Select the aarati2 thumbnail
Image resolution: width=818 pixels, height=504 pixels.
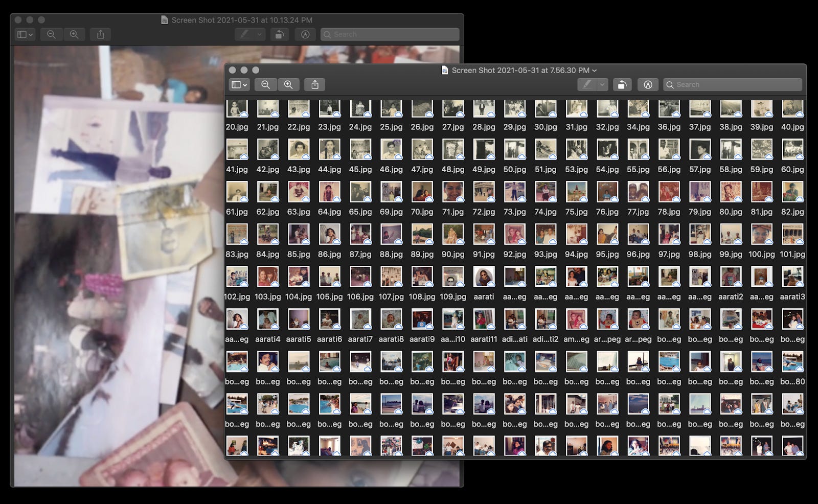(731, 277)
